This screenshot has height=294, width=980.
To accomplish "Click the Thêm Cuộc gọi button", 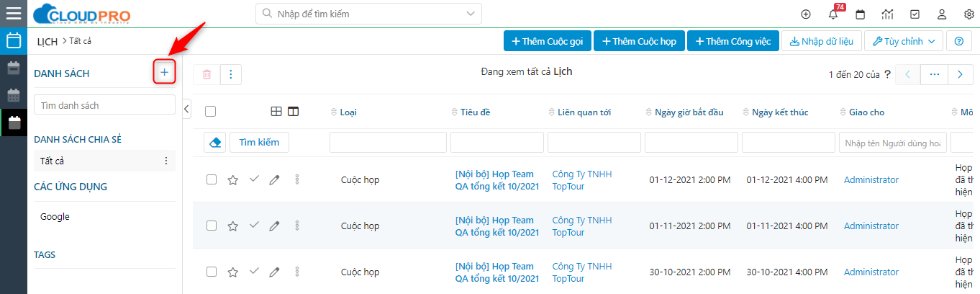I will 547,41.
